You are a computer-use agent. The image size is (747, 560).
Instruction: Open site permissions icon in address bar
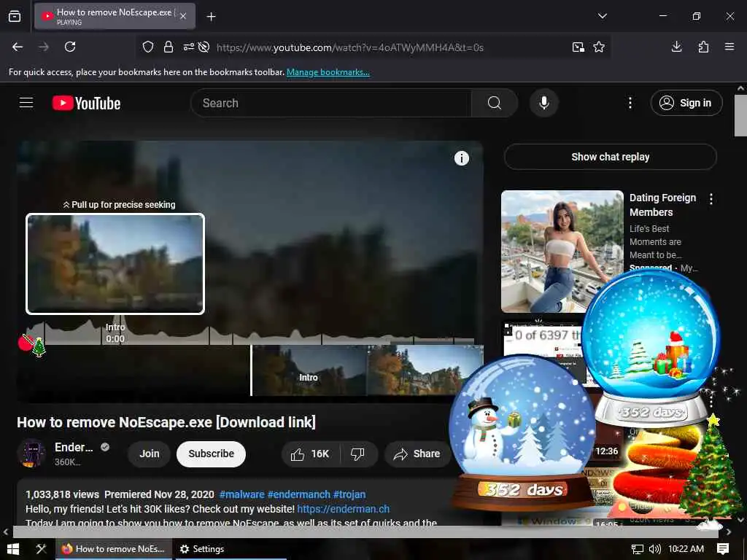[x=189, y=47]
